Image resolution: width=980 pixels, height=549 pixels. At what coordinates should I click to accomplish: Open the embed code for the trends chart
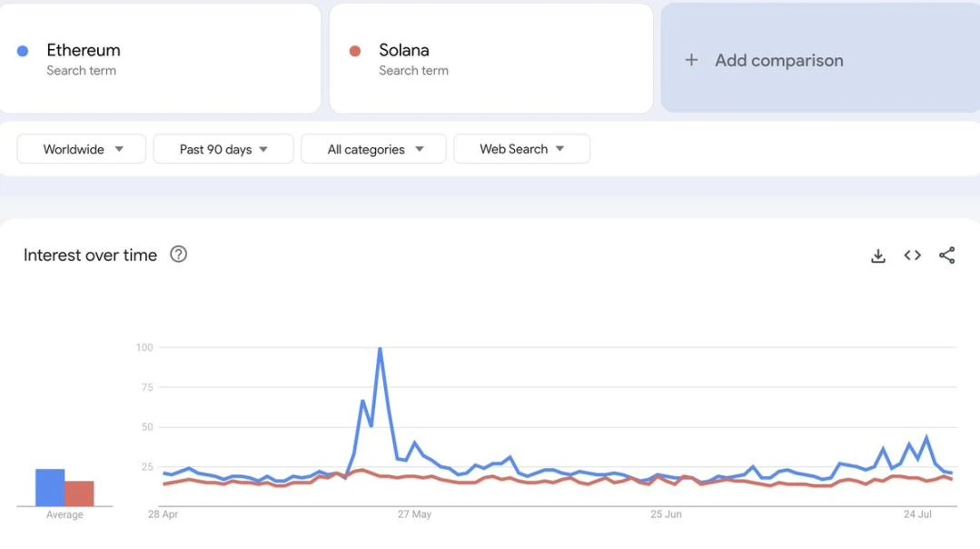click(912, 255)
